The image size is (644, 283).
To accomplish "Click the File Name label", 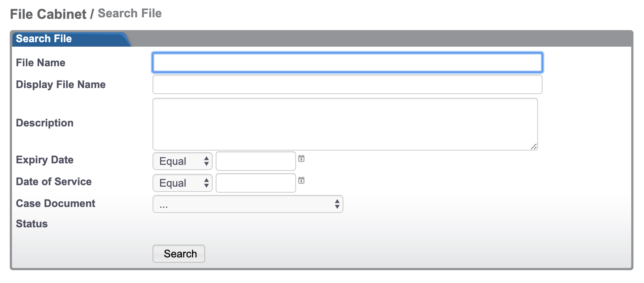I will 41,62.
